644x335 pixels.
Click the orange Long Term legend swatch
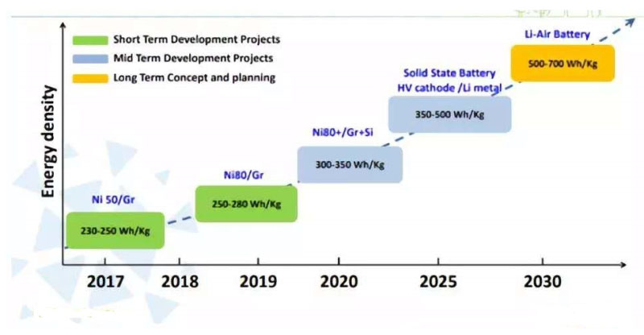pyautogui.click(x=89, y=78)
